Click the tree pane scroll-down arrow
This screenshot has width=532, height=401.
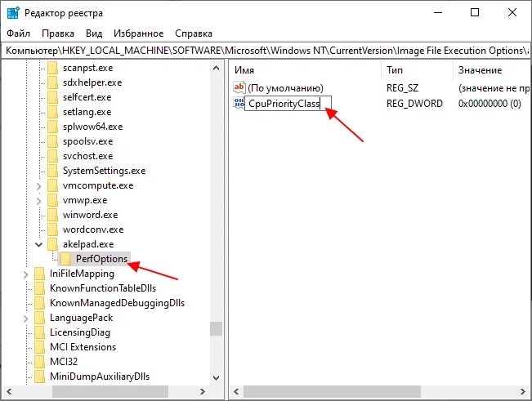216,377
